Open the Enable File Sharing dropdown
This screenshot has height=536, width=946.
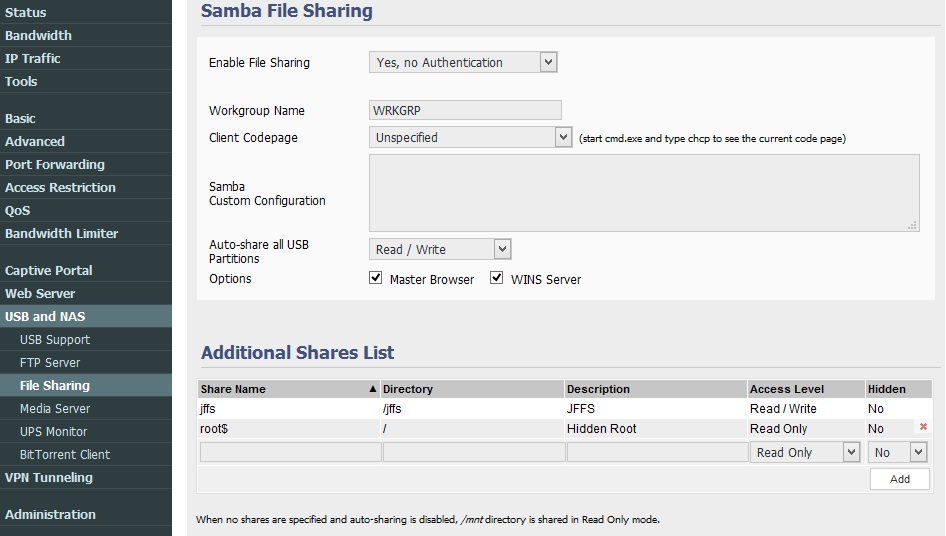463,62
